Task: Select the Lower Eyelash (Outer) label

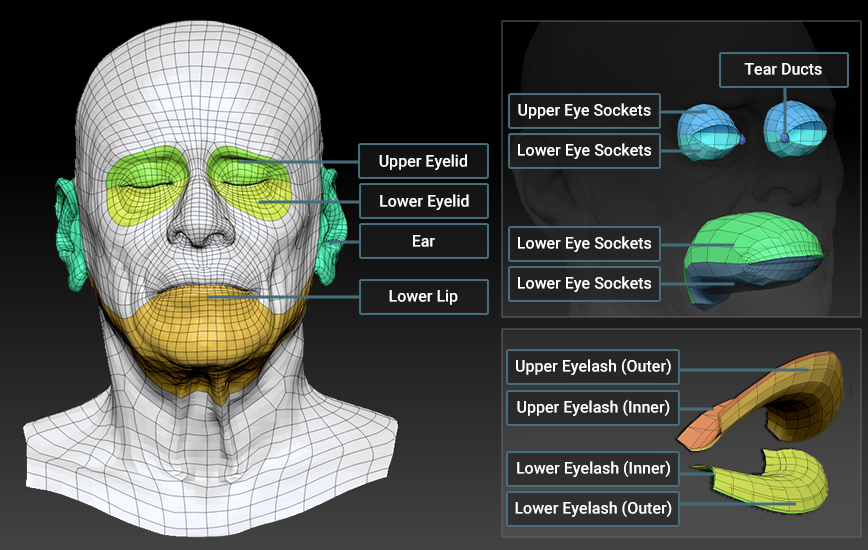Action: pos(592,508)
